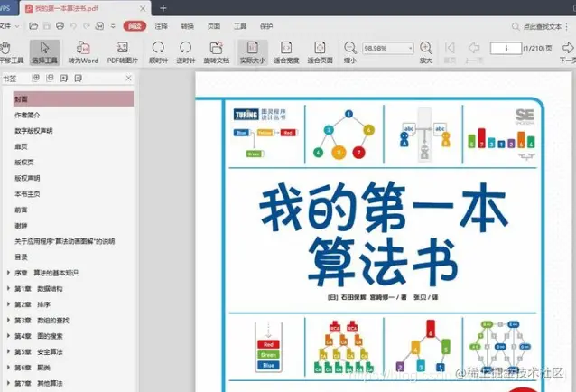576x392 pixels.
Task: Redo action arrow
Action: coord(87,26)
